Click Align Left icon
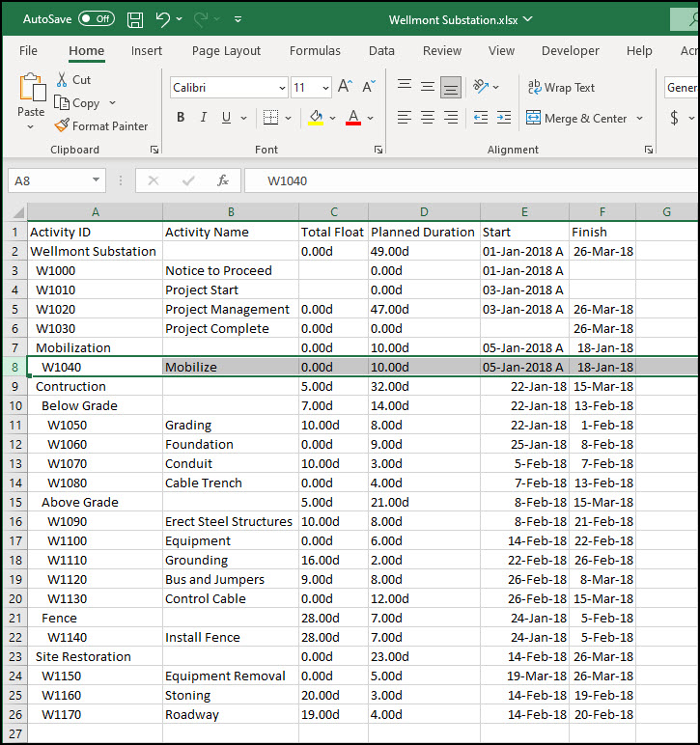Screen dimensions: 700x745 (x=405, y=118)
